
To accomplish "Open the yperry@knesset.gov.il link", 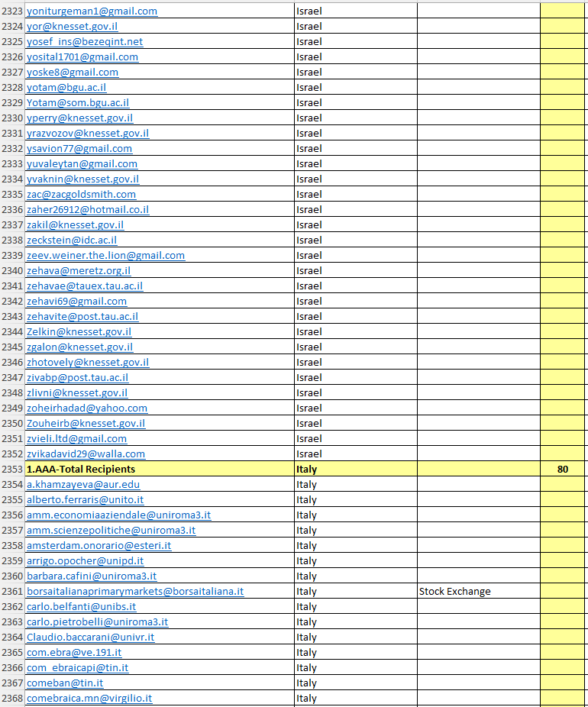I will (x=80, y=118).
